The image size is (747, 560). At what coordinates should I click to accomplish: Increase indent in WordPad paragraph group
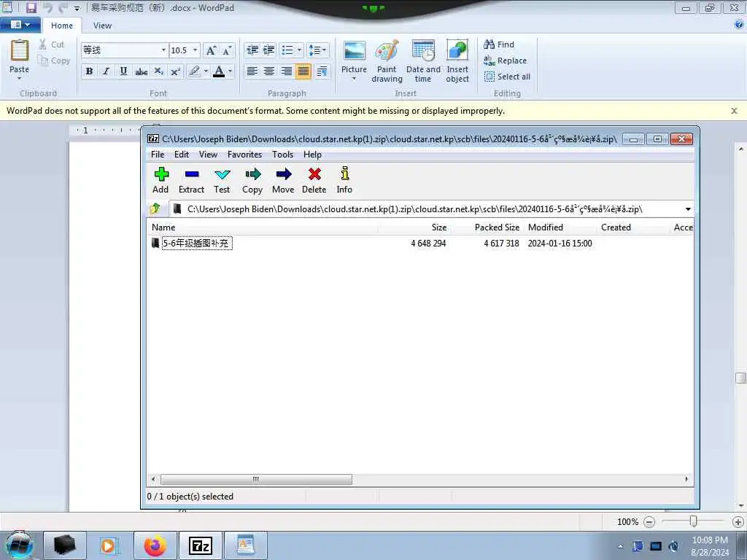click(x=268, y=50)
